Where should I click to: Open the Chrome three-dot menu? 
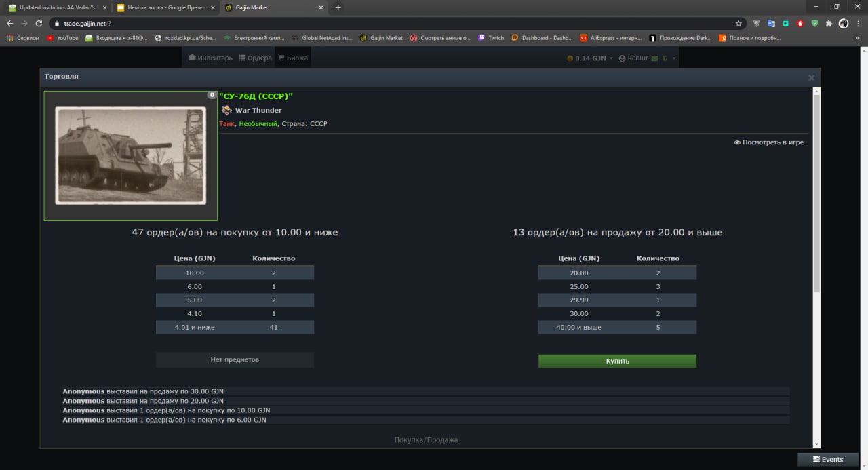pos(859,23)
